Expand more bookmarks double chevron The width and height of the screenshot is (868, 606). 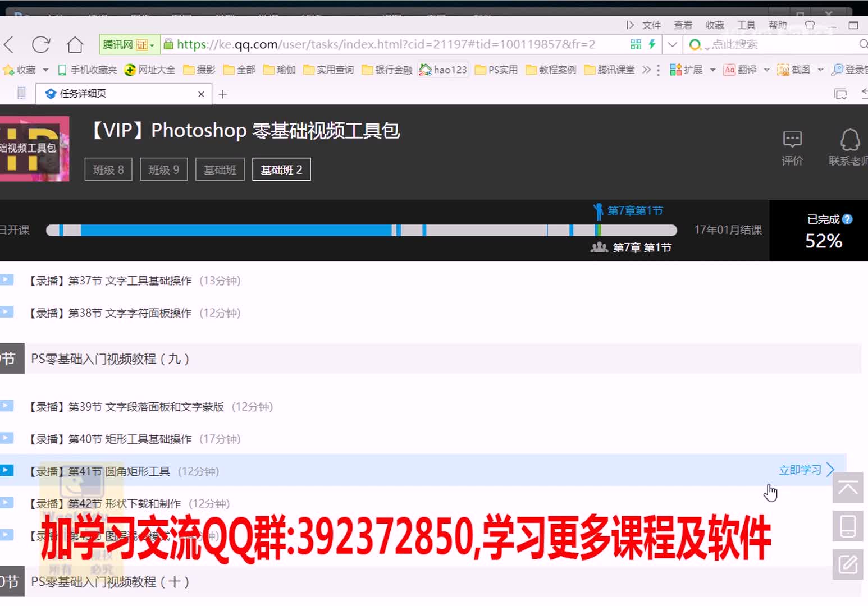coord(647,70)
